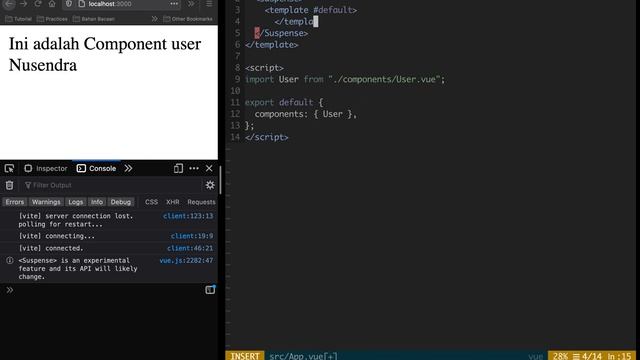
Task: Click the 28% position indicator in statusline
Action: (560, 356)
